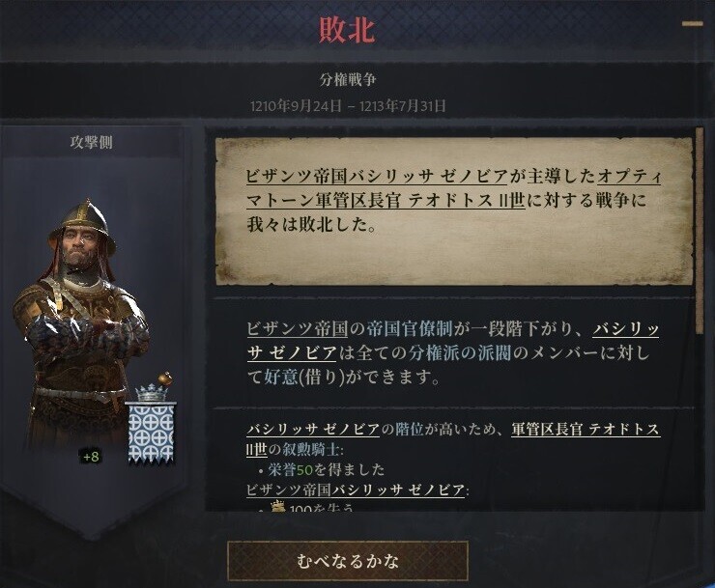Screen dimensions: 715x588
Task: Click the 分権戦争 war title
Action: [348, 80]
